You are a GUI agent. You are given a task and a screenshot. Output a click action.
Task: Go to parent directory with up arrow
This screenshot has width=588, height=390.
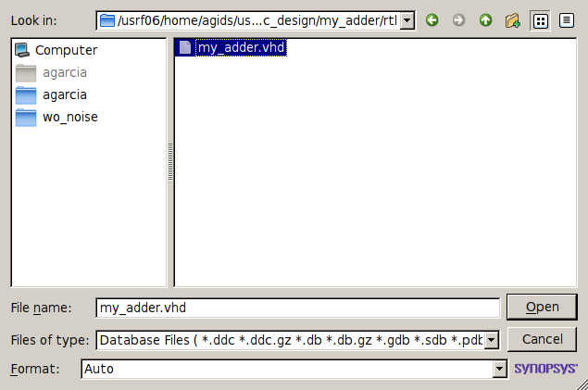point(485,20)
